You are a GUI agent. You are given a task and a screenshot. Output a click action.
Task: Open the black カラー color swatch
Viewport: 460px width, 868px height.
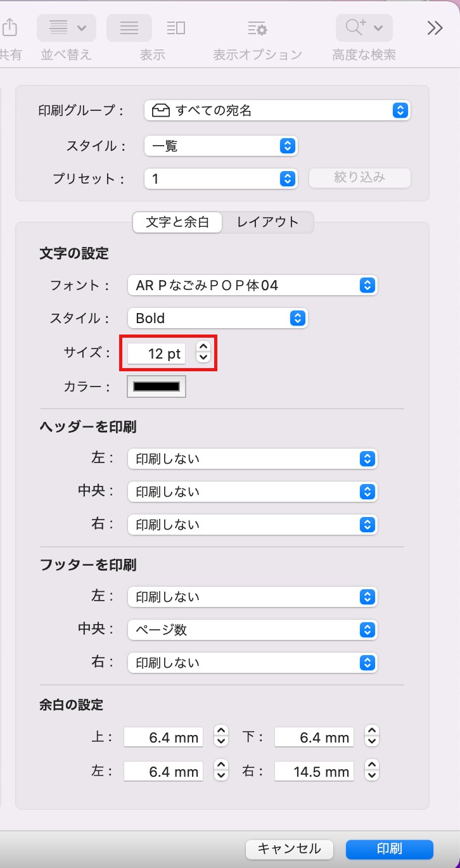coord(157,386)
